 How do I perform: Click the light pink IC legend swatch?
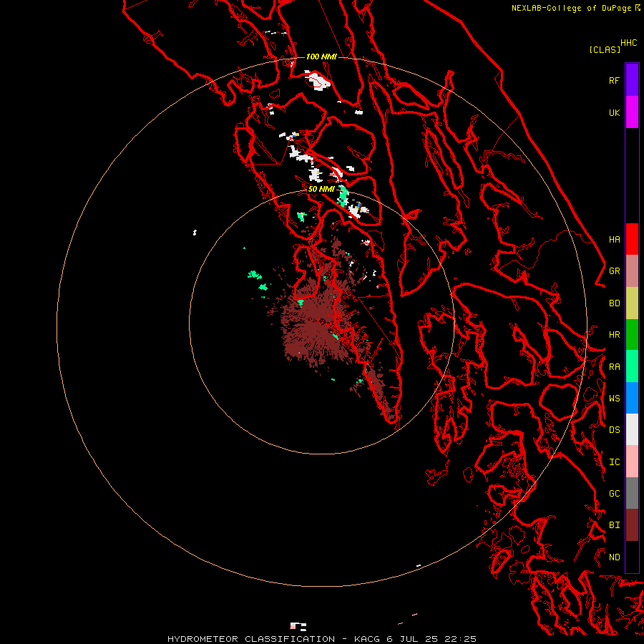(x=632, y=462)
